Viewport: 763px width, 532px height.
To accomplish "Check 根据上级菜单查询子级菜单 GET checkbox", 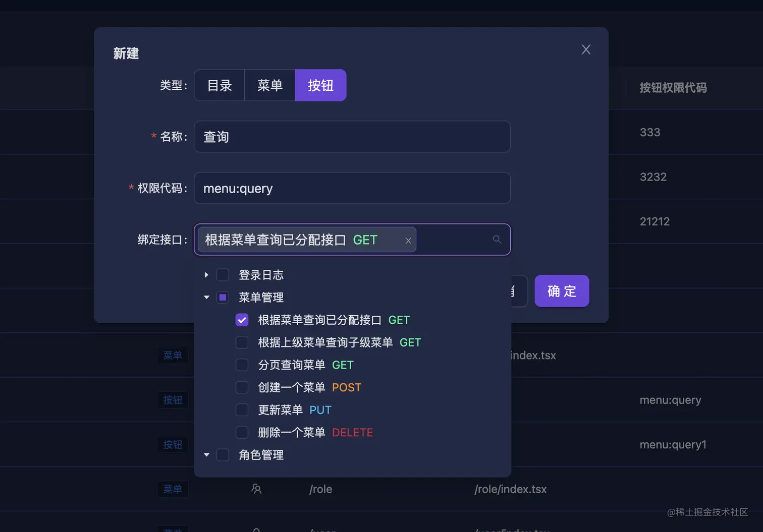I will click(x=242, y=342).
